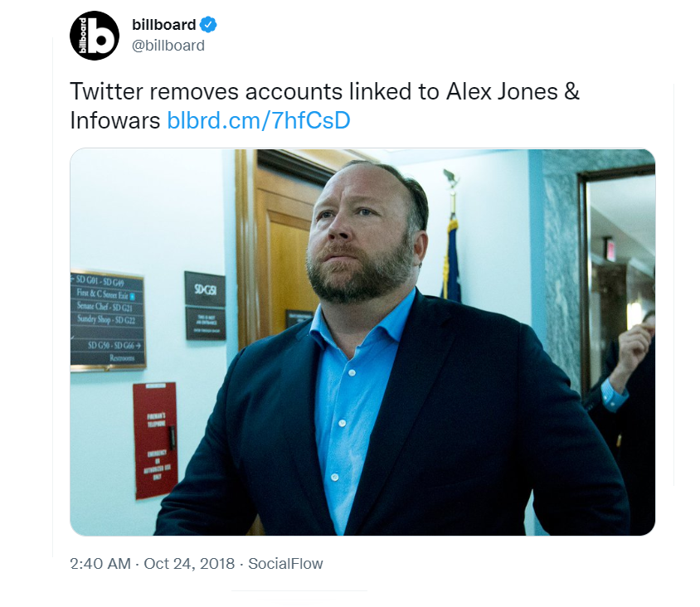
Task: Click the red exit sign in hallway
Action: [x=610, y=250]
